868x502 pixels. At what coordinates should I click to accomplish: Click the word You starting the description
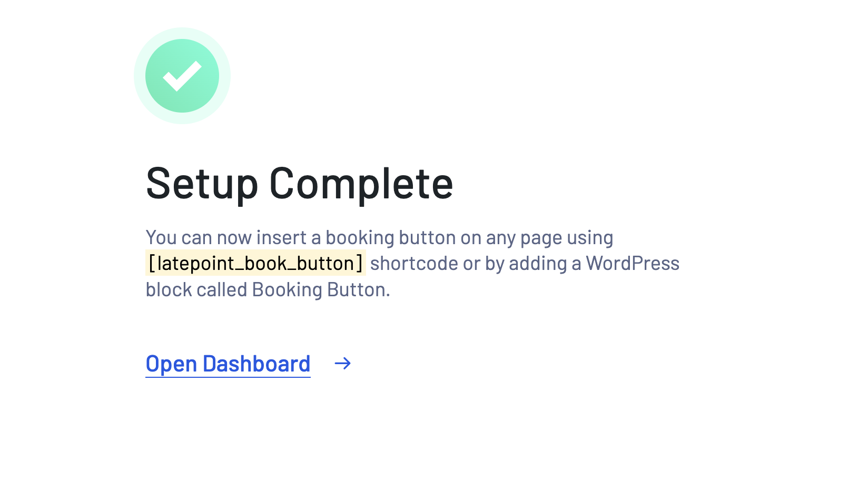click(161, 238)
